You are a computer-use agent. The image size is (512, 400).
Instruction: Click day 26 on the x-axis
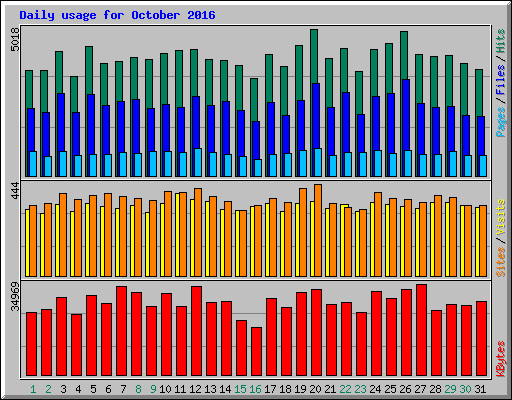pyautogui.click(x=405, y=389)
